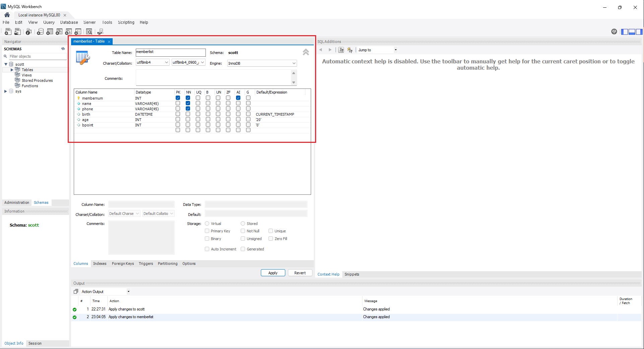644x349 pixels.
Task: Create a new SQL tab icon
Action: tap(8, 32)
